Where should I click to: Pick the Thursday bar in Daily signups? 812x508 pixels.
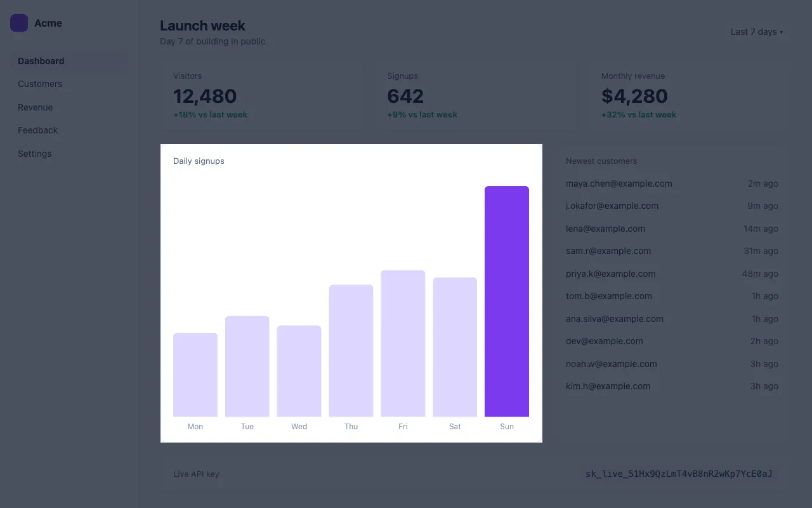click(x=351, y=351)
